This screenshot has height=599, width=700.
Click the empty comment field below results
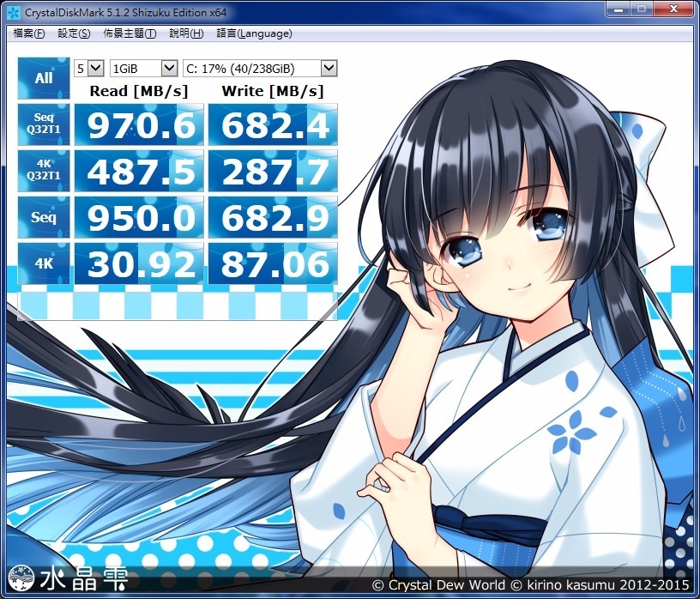coord(178,306)
